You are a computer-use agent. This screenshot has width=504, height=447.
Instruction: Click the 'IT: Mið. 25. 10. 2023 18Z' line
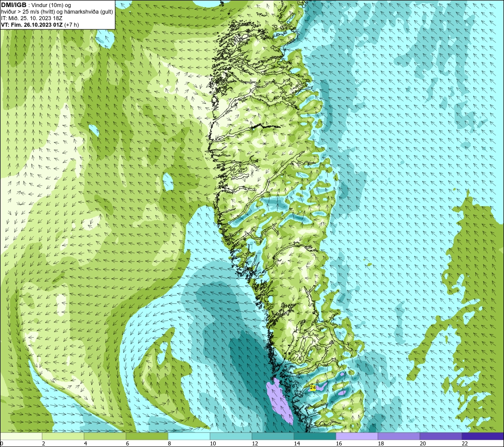click(x=31, y=18)
